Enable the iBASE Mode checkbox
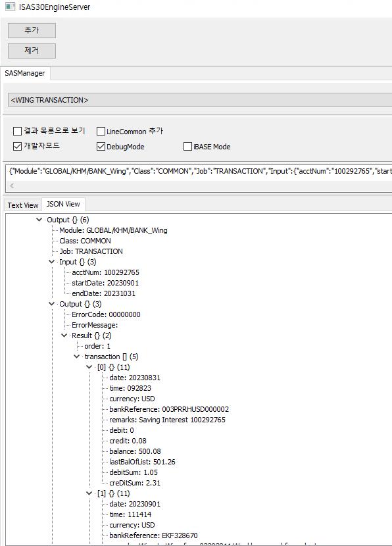Image resolution: width=392 pixels, height=546 pixels. tap(187, 146)
